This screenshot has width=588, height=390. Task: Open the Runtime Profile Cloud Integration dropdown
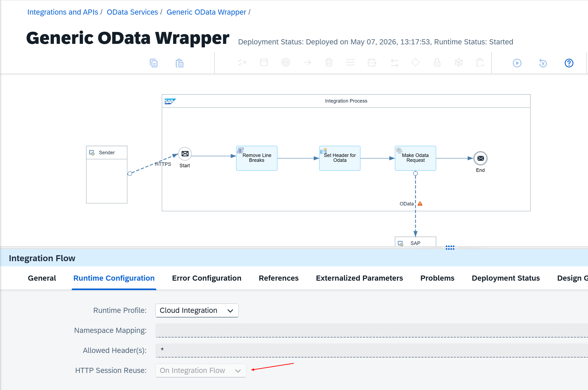point(197,310)
